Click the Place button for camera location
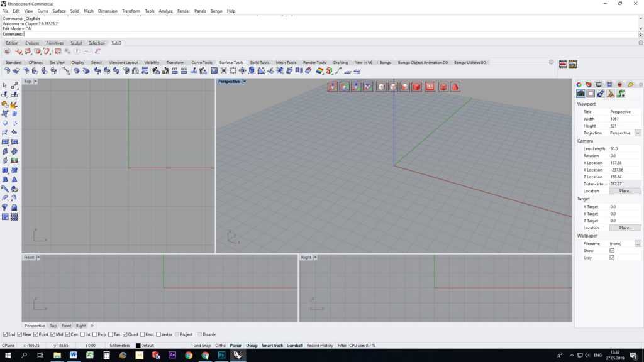The width and height of the screenshot is (644, 362). pyautogui.click(x=625, y=191)
